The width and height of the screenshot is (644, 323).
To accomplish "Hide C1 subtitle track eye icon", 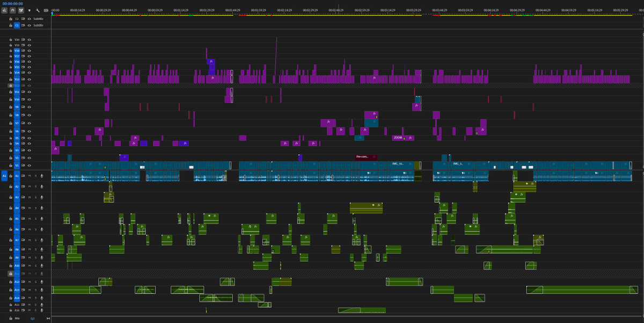I will [x=30, y=25].
